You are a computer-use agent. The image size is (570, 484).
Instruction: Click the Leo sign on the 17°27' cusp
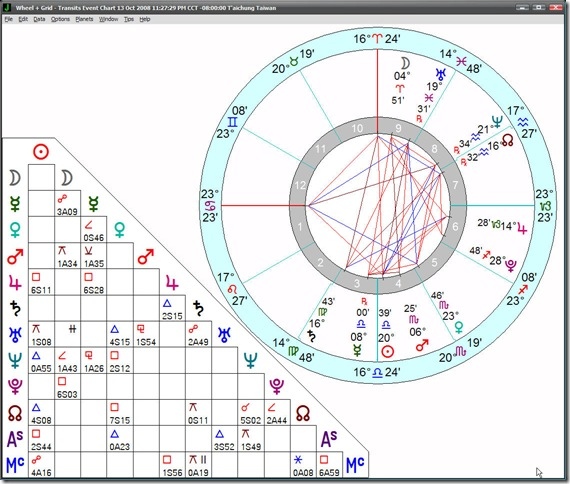[233, 289]
